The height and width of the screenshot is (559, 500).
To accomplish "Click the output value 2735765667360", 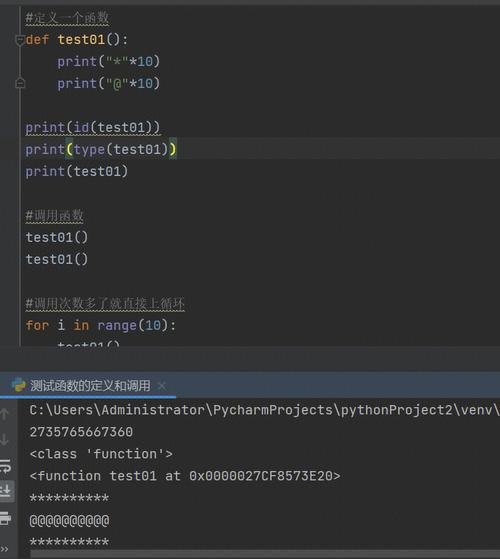I will pos(81,432).
